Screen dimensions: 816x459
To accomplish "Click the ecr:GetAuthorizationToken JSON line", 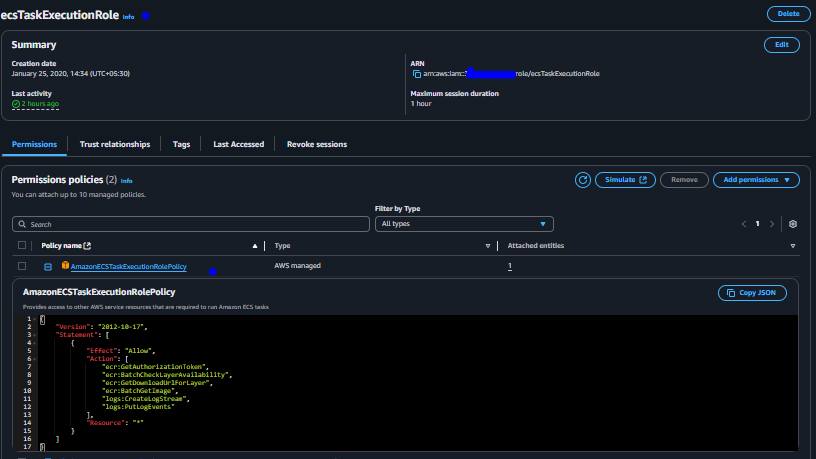I will pos(155,367).
